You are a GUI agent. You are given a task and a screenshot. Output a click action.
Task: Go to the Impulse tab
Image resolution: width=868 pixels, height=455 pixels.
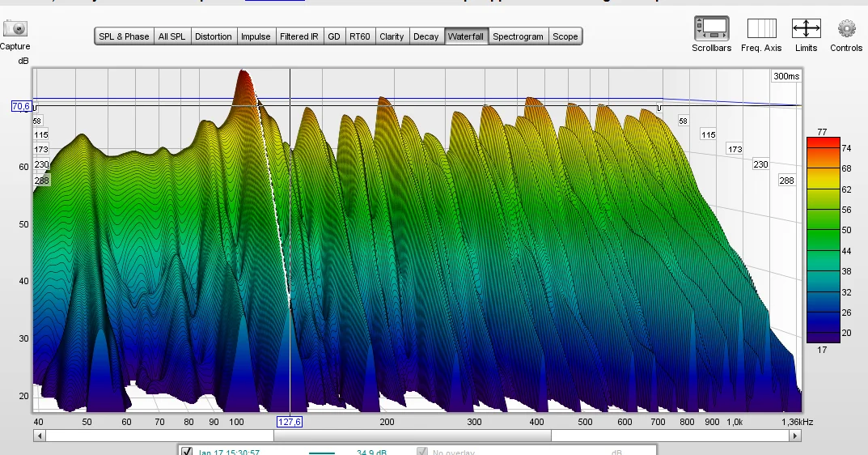(x=256, y=36)
